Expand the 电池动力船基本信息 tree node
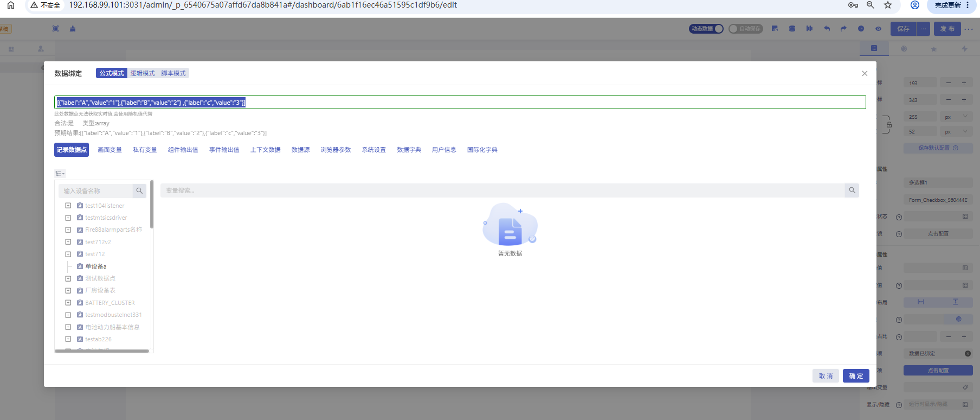Viewport: 980px width, 420px height. 68,327
